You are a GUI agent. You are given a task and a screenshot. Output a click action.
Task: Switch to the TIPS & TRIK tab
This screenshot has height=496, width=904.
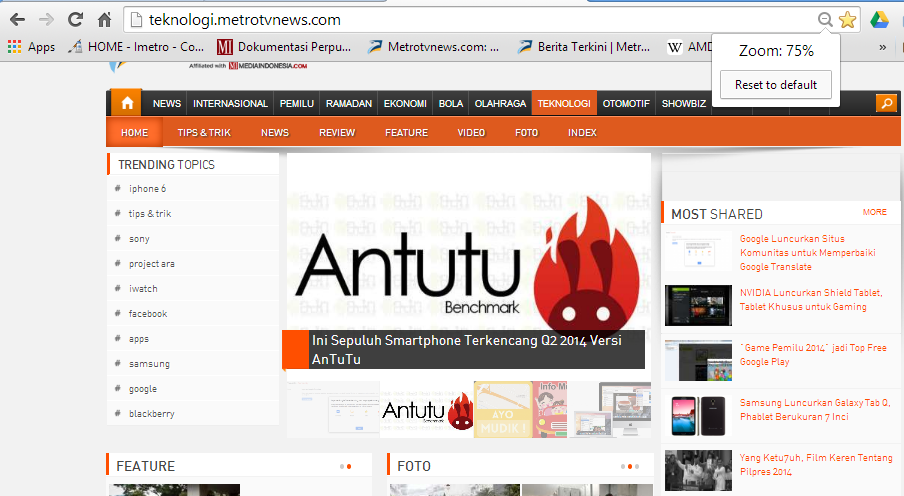tap(204, 132)
